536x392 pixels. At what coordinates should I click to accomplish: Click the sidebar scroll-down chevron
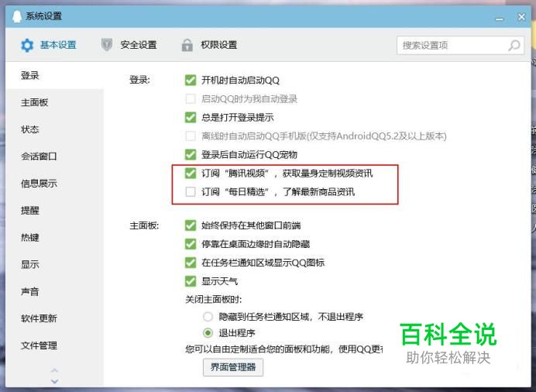[x=55, y=381]
